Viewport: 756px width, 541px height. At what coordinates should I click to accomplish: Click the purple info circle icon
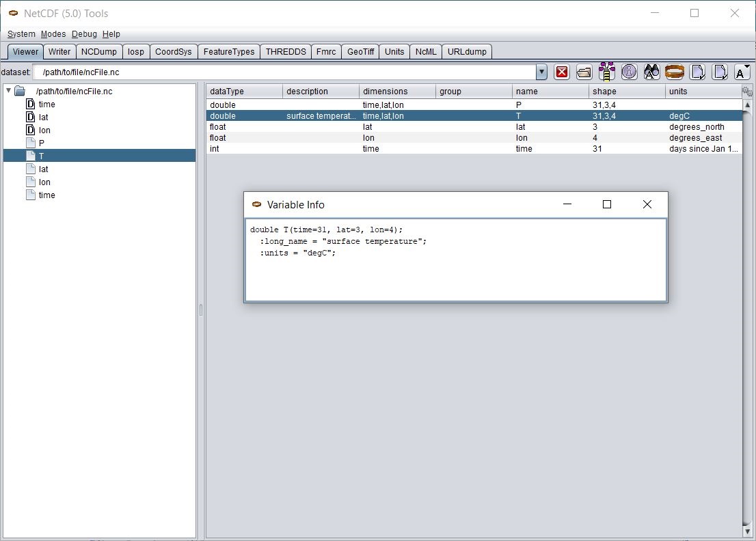pyautogui.click(x=629, y=72)
